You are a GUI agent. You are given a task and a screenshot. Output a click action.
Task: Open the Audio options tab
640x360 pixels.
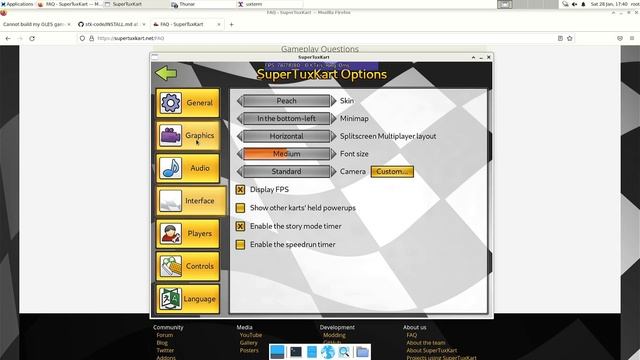coord(188,168)
